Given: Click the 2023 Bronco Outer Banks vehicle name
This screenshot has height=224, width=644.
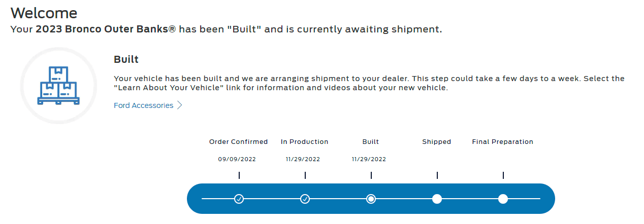Looking at the screenshot, I should pyautogui.click(x=106, y=29).
